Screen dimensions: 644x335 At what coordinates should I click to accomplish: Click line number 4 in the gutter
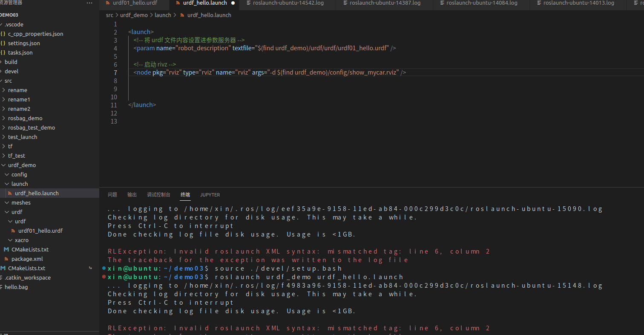(115, 48)
